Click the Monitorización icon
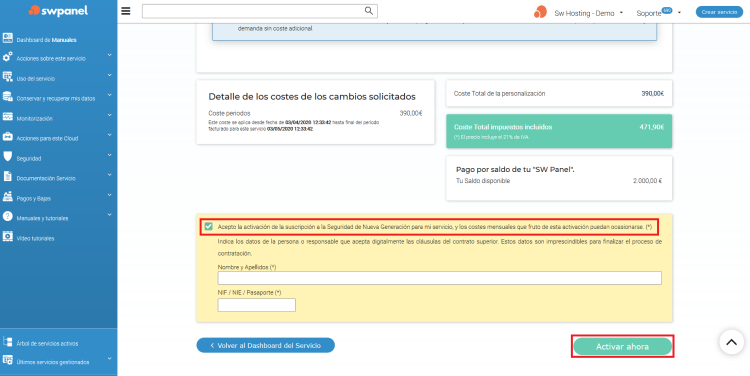The image size is (750, 376). (7, 117)
